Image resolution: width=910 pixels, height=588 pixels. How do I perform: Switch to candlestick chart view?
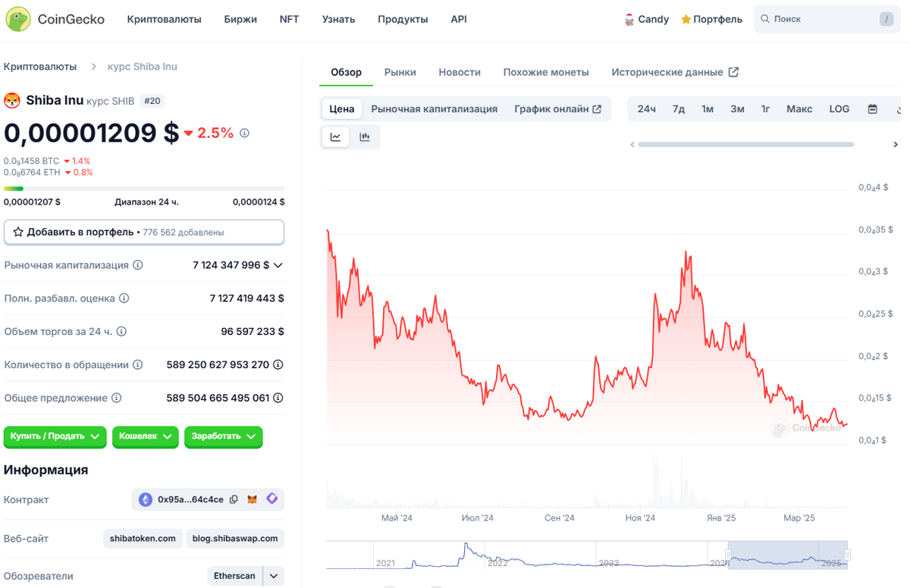click(x=365, y=137)
